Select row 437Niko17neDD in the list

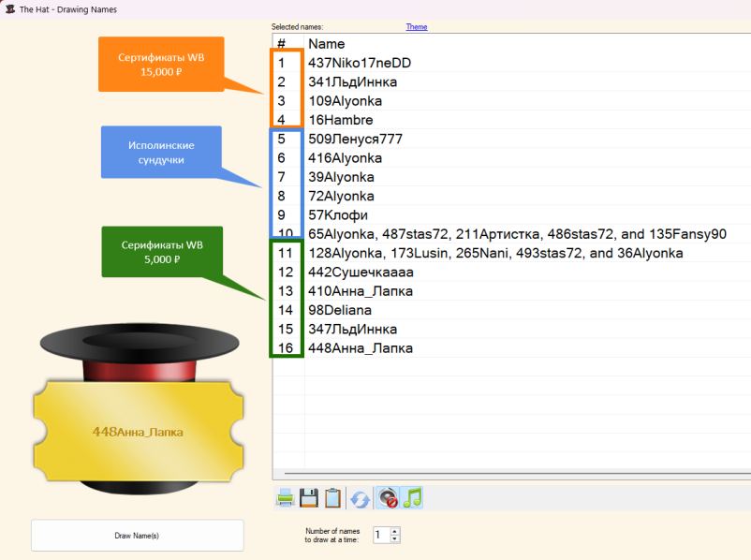coord(360,63)
